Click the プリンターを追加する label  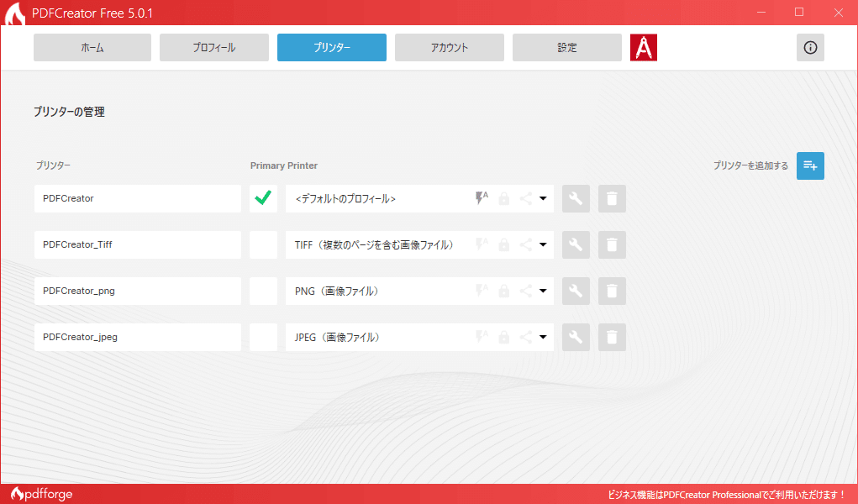750,165
